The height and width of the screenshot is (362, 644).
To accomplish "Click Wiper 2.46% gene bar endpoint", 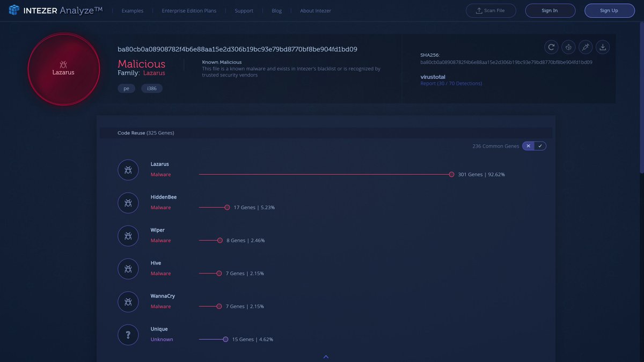I will [220, 240].
